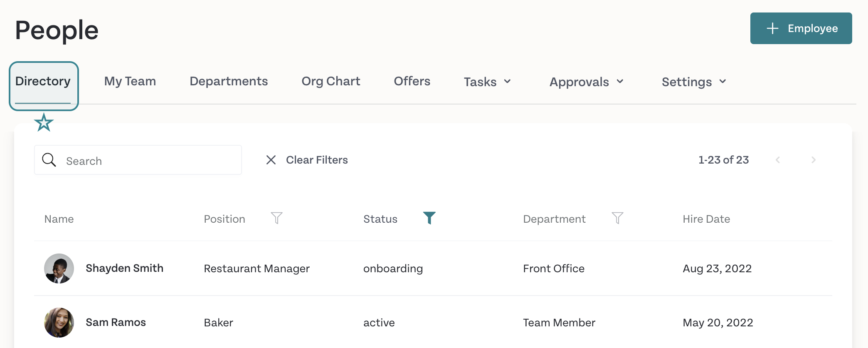The width and height of the screenshot is (868, 348).
Task: Expand the Settings dropdown menu
Action: point(694,82)
